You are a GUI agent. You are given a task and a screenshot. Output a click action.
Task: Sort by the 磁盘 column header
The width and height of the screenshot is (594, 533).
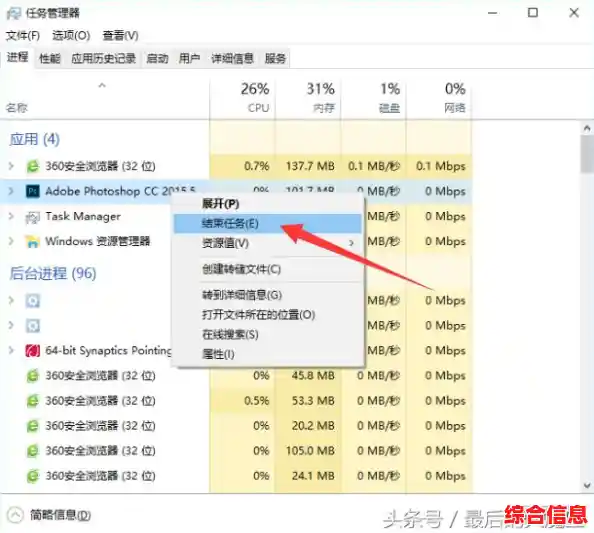point(374,98)
